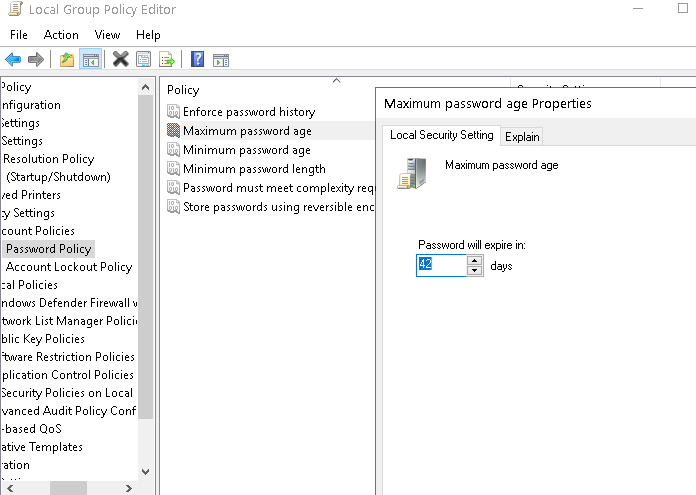Click the tree pane horizontal scrollbar thumb
The height and width of the screenshot is (495, 696).
pos(68,488)
